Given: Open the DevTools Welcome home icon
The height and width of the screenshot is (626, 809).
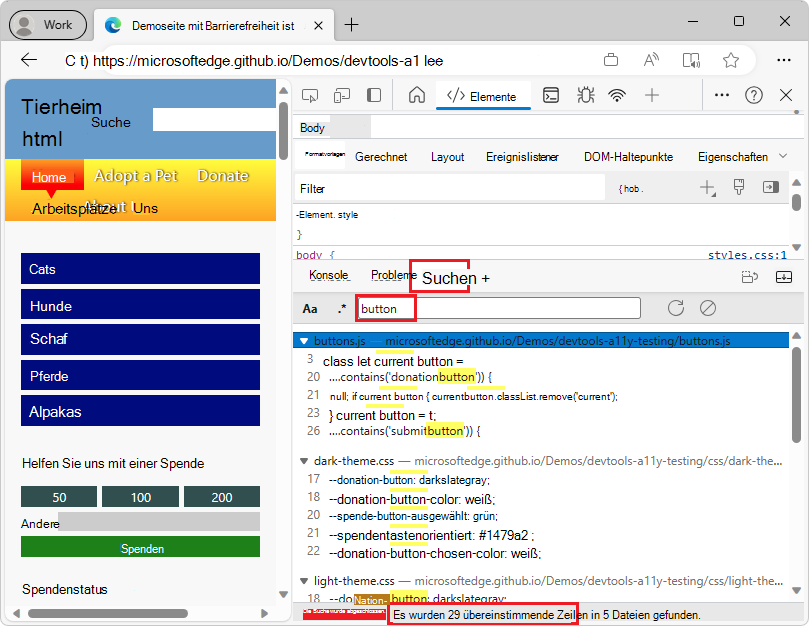Looking at the screenshot, I should [x=416, y=95].
